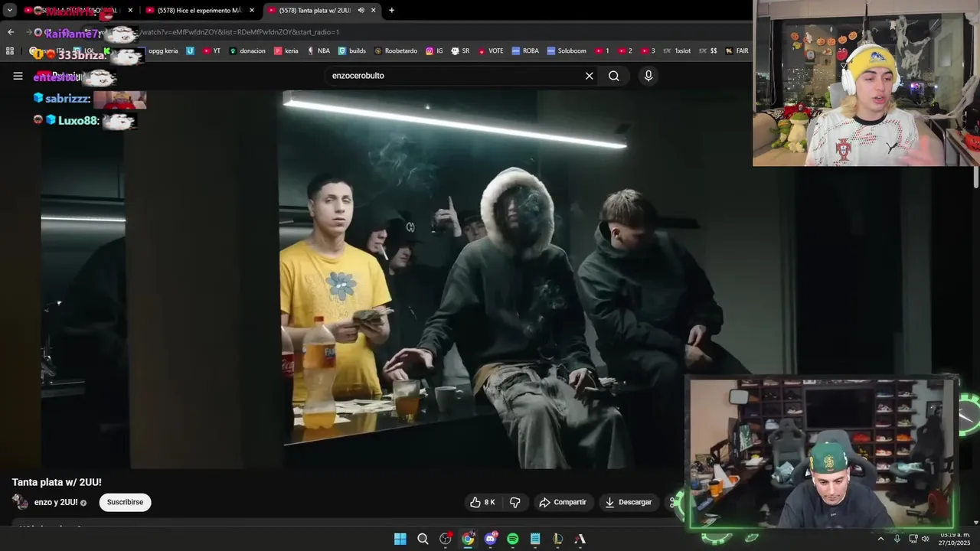
Task: Open the YouTube bookmark labeled 2
Action: [625, 51]
